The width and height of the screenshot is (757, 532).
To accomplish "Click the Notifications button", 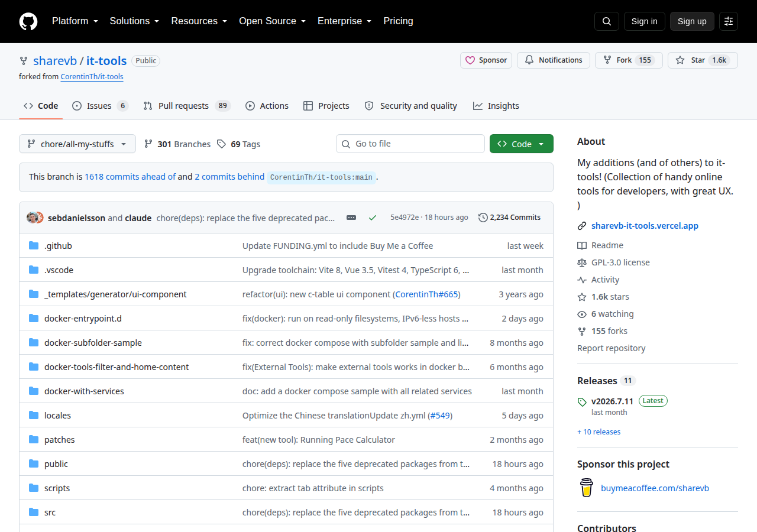I will (554, 60).
